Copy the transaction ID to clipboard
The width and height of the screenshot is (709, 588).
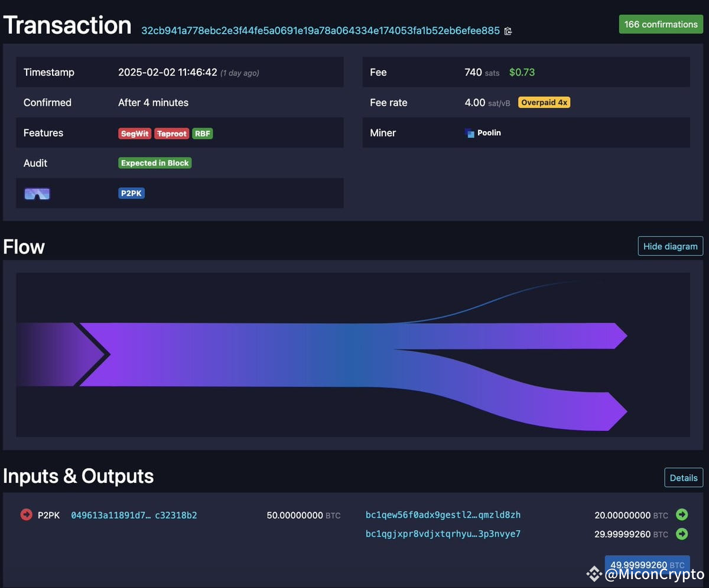508,31
